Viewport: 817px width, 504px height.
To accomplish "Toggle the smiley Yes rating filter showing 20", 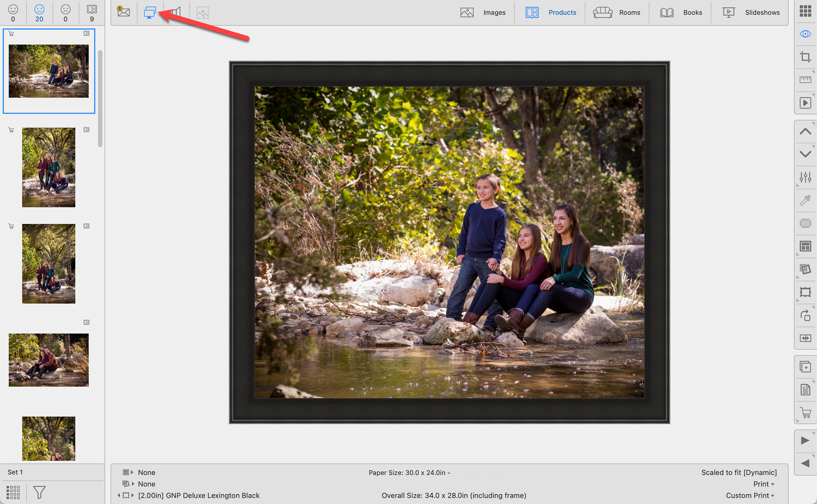I will (39, 13).
